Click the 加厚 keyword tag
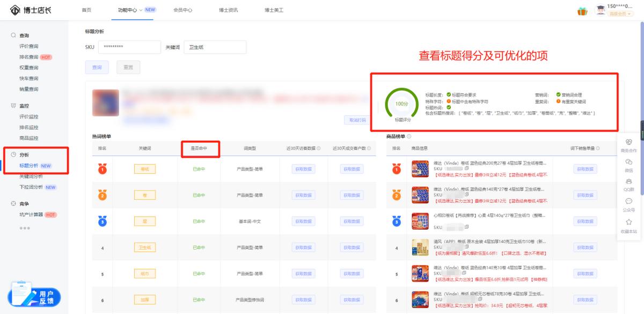Screen dimensions: 644x314 [145, 300]
